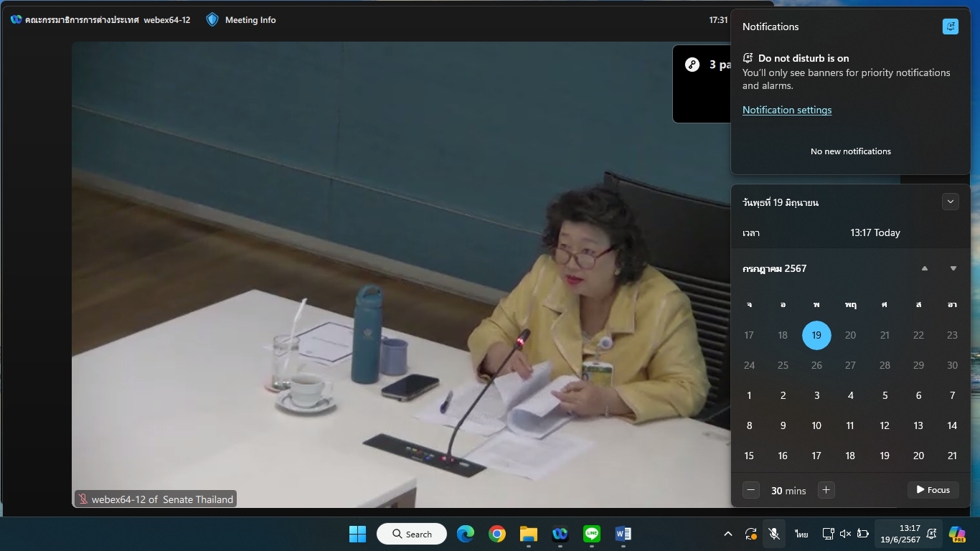This screenshot has height=551, width=980.
Task: Switch to Webex app on taskbar
Action: [560, 534]
